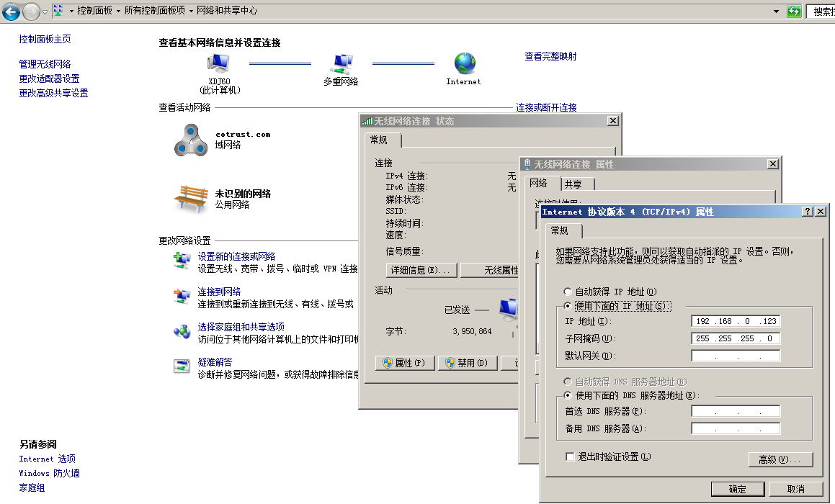
Task: Click 连接到网络 link
Action: (219, 292)
